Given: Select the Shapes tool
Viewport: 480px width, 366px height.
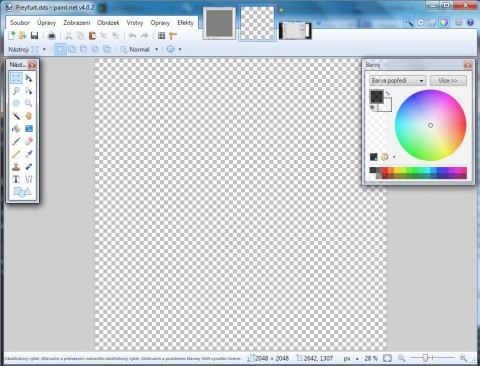Looking at the screenshot, I should click(22, 192).
